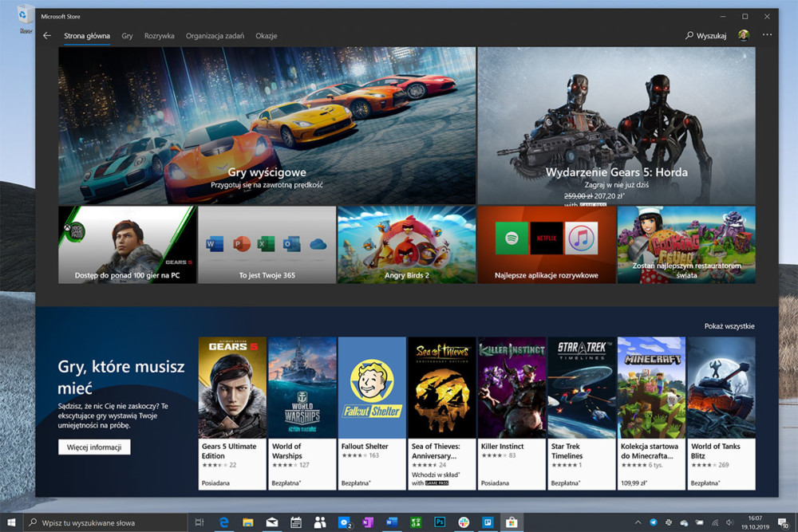Switch to the Rozrywka tab

160,36
